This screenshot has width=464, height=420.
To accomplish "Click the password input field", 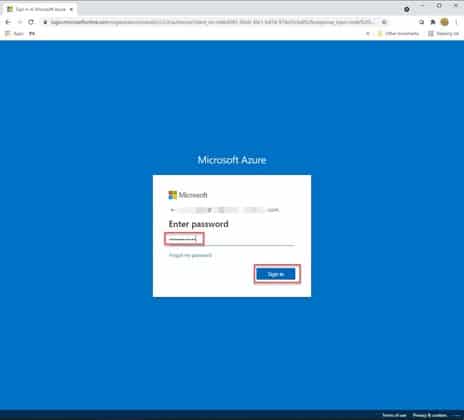I will (232, 239).
